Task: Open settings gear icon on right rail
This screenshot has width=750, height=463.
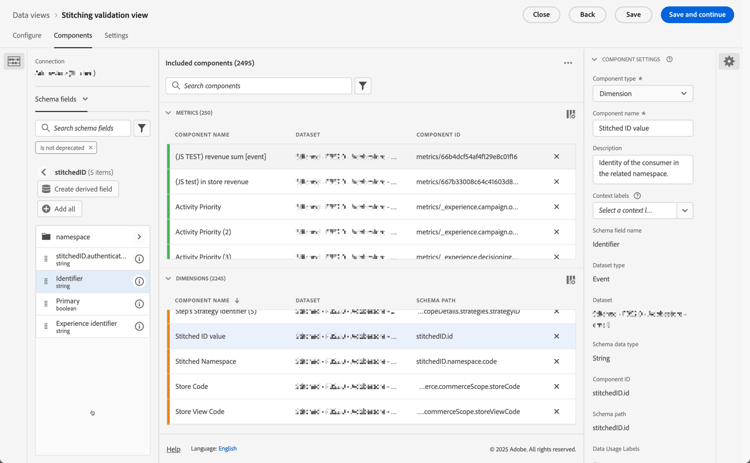Action: (x=729, y=61)
